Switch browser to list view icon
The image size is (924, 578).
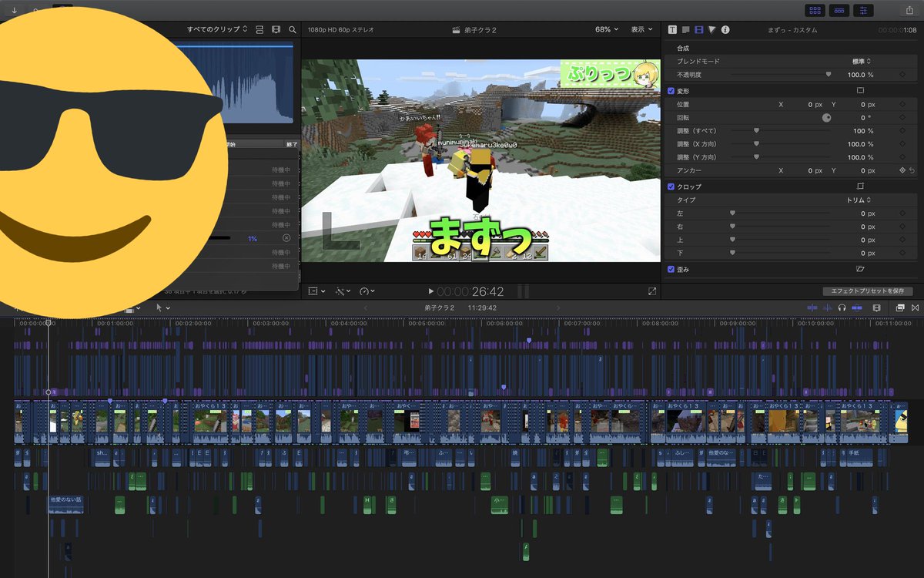pyautogui.click(x=259, y=29)
